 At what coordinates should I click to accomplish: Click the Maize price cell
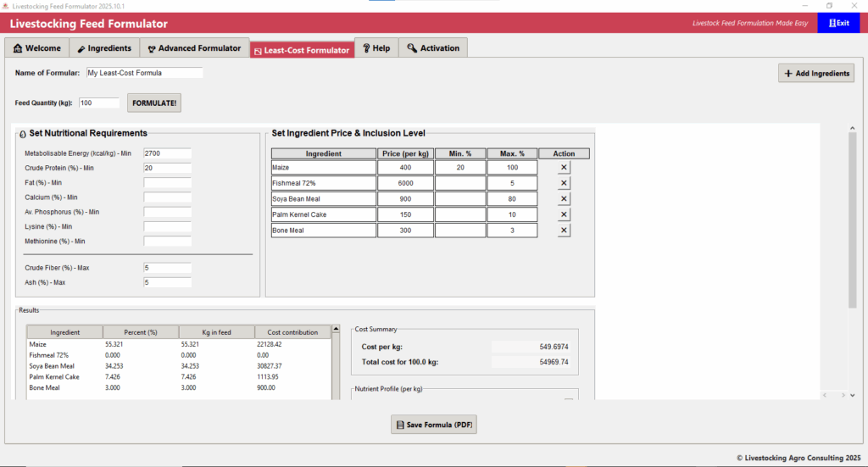point(405,168)
